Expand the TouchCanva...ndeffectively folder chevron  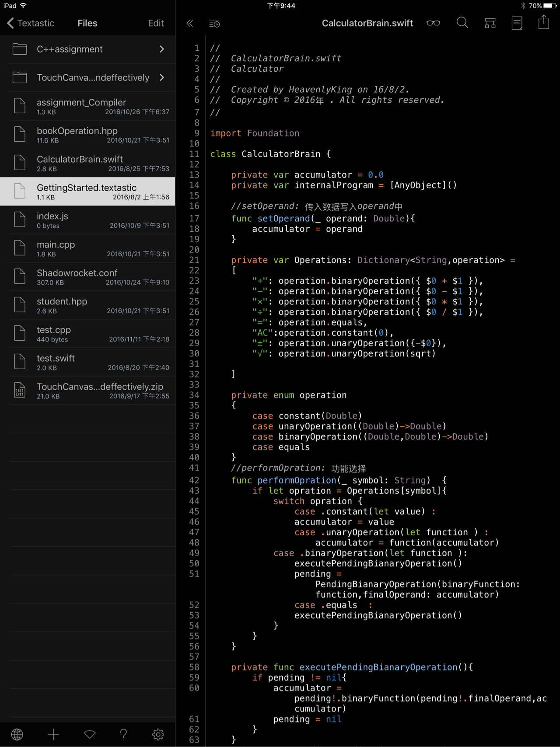click(x=162, y=77)
